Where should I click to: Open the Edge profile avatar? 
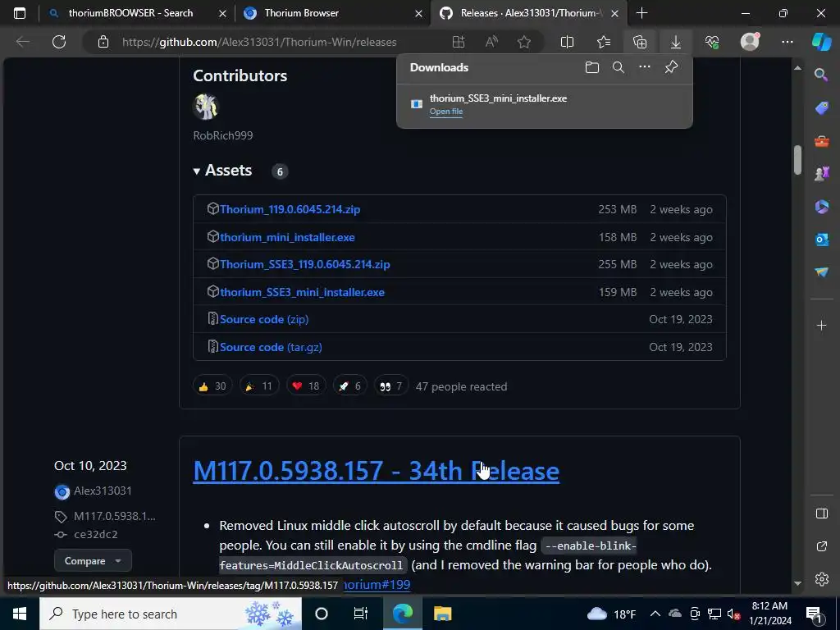[750, 41]
